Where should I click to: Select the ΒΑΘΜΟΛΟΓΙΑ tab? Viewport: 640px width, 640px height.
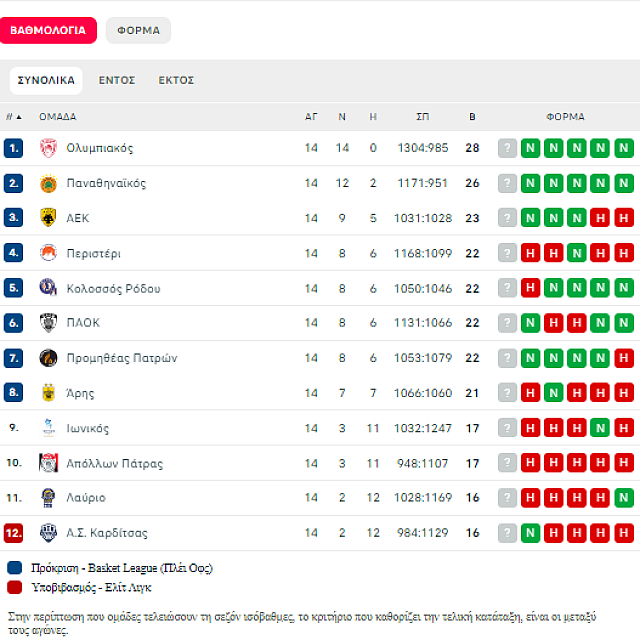click(x=48, y=30)
